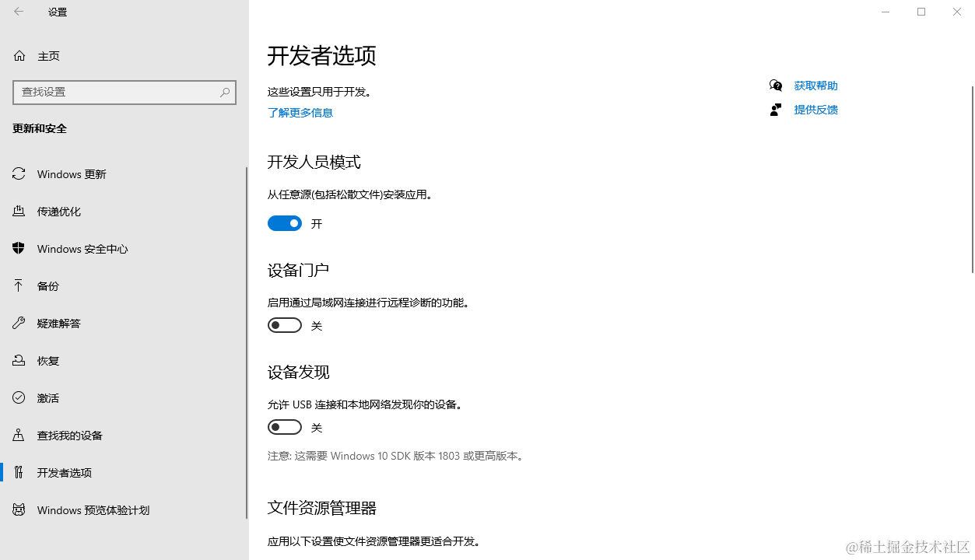Turn on the 设备发现 toggle
975x560 pixels.
coord(285,426)
